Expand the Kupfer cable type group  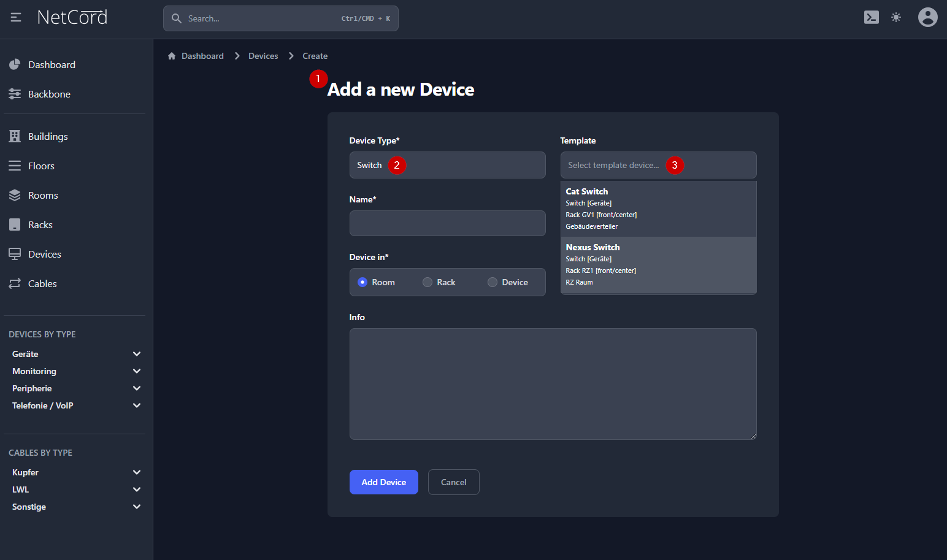tap(137, 472)
